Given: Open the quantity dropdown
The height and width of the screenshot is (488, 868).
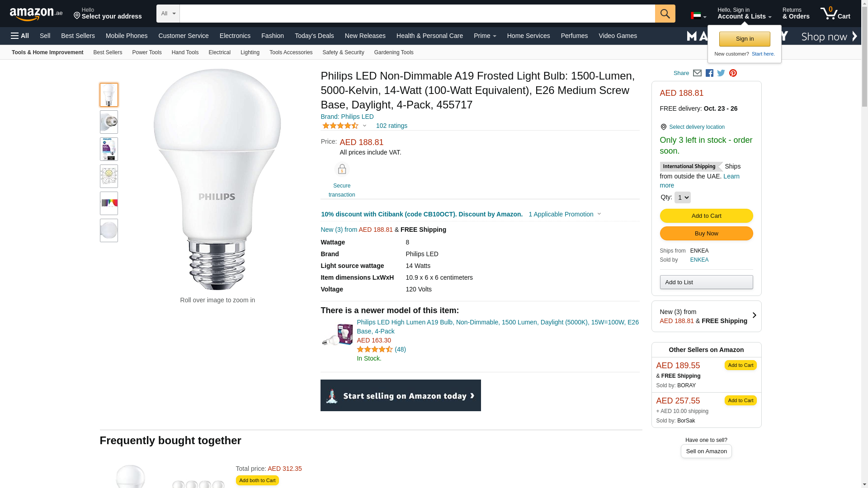Looking at the screenshot, I should click(682, 197).
